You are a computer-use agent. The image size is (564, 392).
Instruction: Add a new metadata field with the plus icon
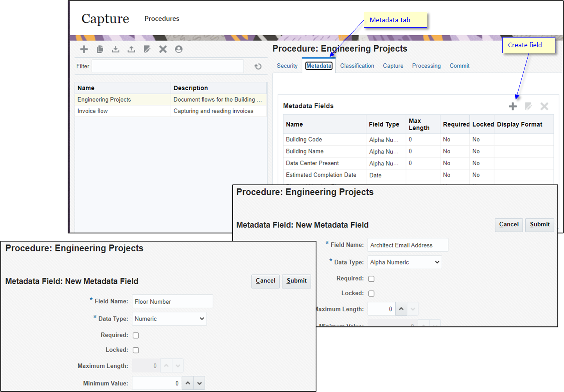point(513,106)
